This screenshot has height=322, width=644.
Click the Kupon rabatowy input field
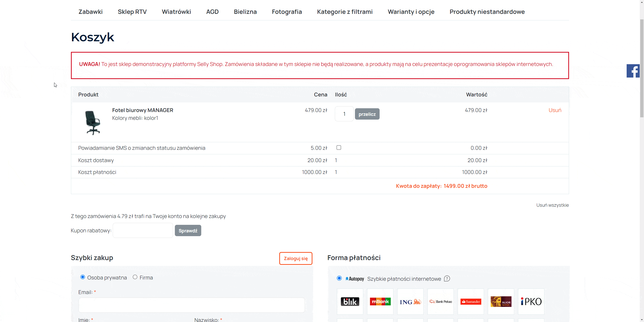(x=143, y=230)
